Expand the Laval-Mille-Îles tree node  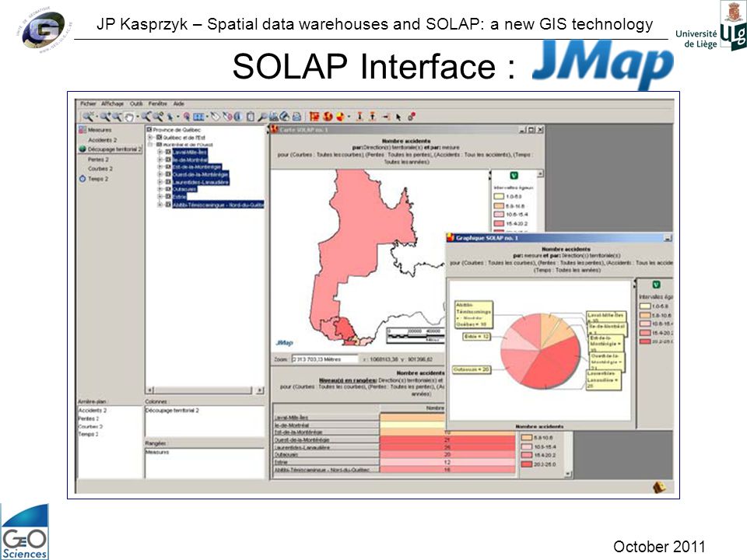click(160, 152)
